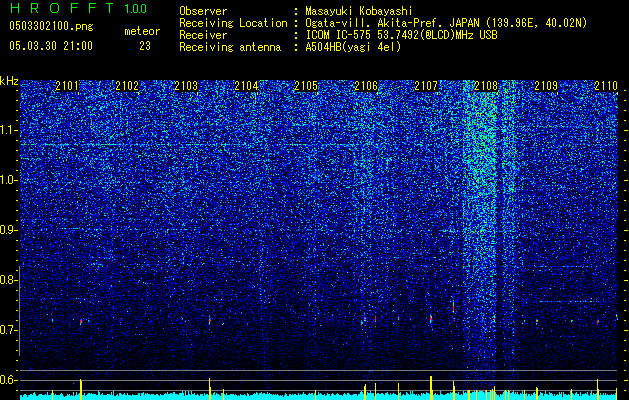Viewport: 629px width, 400px height.
Task: Click the 0.6 frequency axis label
Action: pos(9,380)
